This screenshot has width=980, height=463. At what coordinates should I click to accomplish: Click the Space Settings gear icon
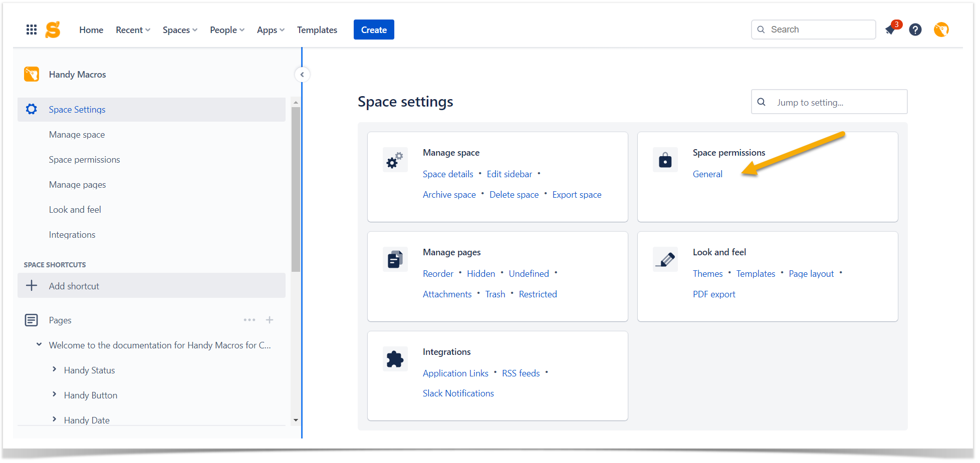coord(32,109)
